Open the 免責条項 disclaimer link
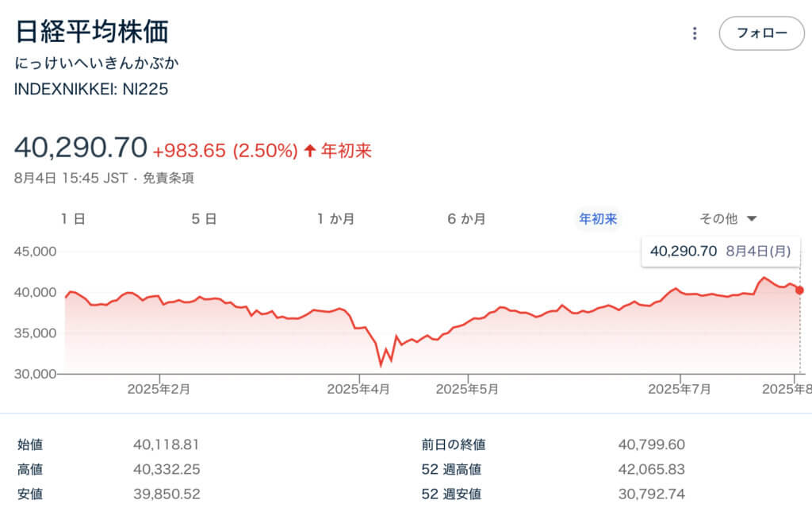812x523 pixels. (168, 179)
